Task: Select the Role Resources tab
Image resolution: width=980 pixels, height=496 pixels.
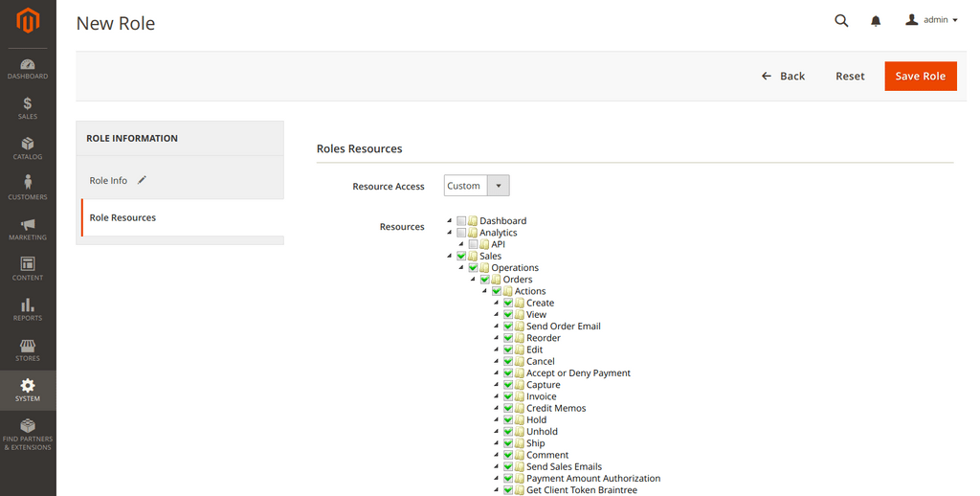Action: [122, 217]
